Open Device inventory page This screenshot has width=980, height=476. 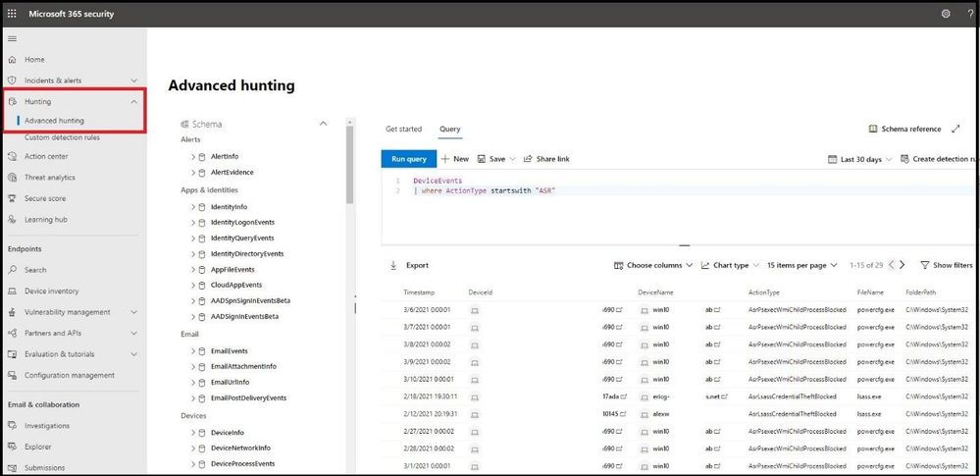coord(52,291)
